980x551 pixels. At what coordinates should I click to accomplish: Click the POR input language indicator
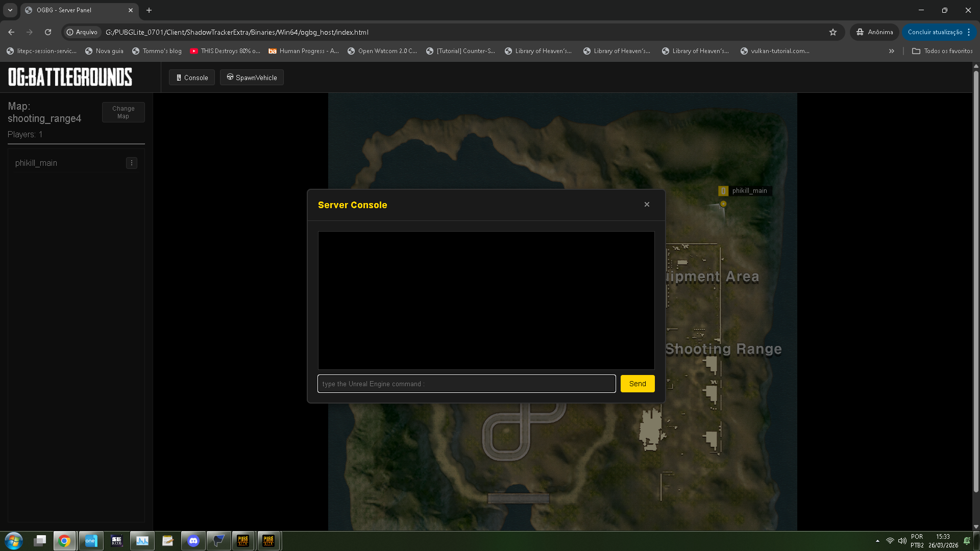pos(917,537)
